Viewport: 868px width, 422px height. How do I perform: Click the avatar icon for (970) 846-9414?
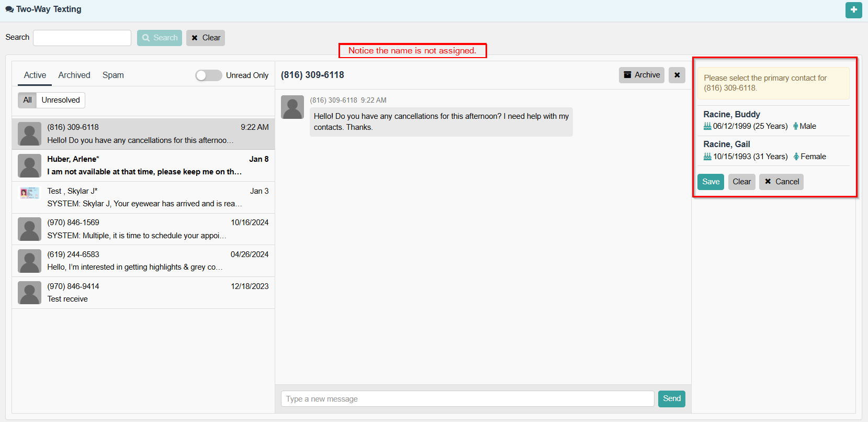click(x=29, y=293)
